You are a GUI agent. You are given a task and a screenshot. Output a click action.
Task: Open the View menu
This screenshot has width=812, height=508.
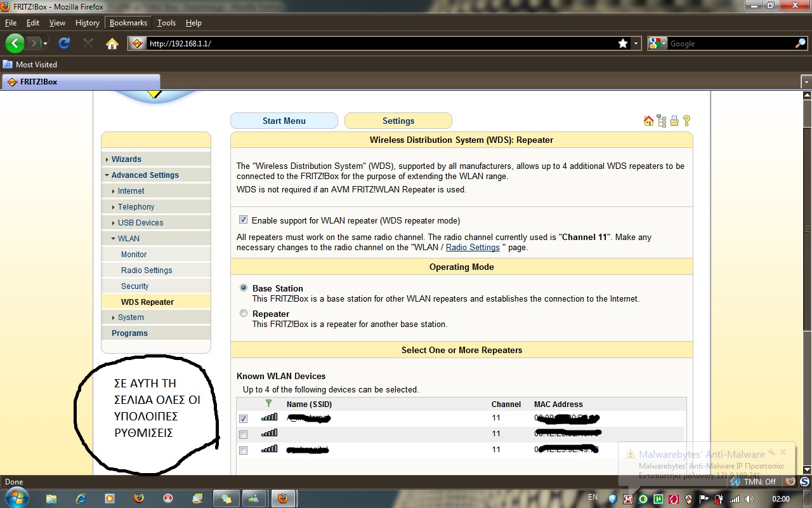click(57, 22)
